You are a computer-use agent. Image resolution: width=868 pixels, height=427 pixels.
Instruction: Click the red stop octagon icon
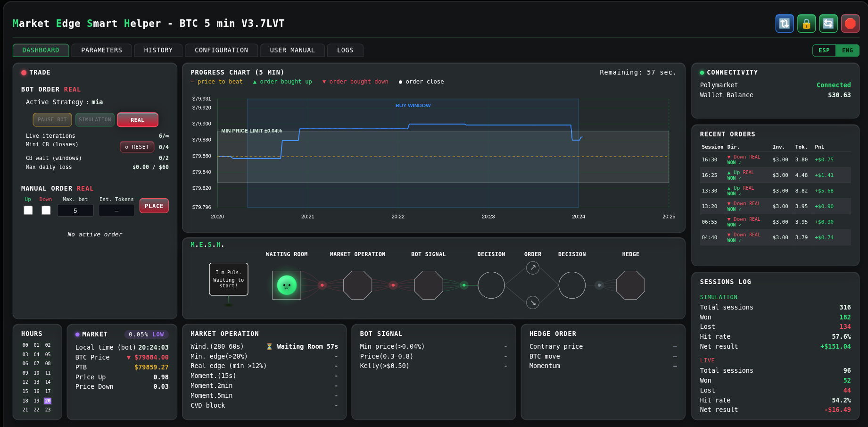[850, 24]
